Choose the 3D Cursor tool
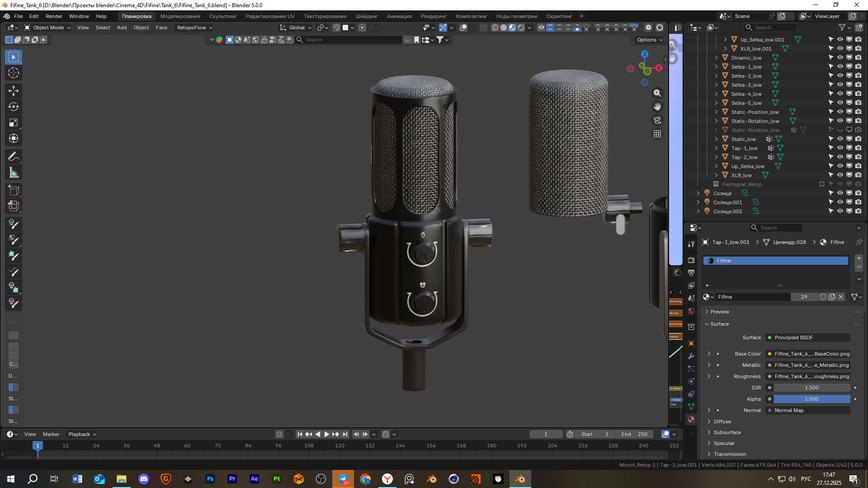Viewport: 868px width, 488px height. (14, 73)
